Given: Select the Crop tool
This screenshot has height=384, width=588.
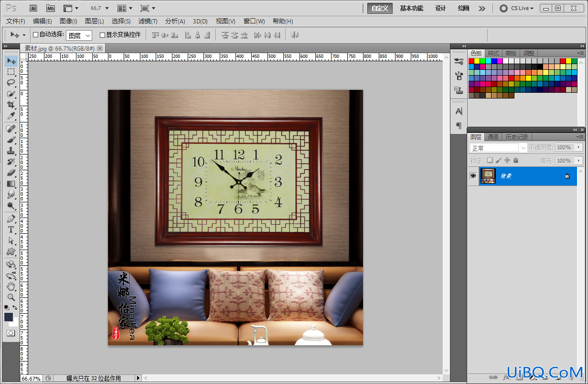Looking at the screenshot, I should pyautogui.click(x=11, y=105).
